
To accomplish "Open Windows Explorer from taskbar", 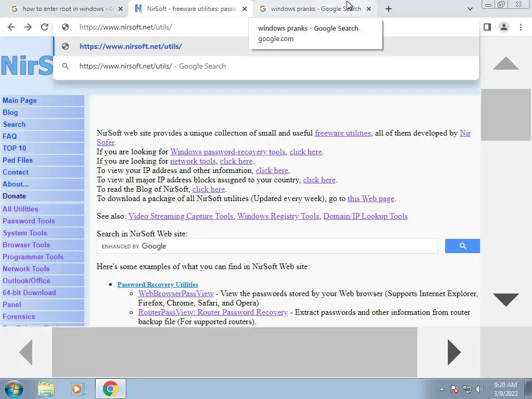I will click(46, 389).
